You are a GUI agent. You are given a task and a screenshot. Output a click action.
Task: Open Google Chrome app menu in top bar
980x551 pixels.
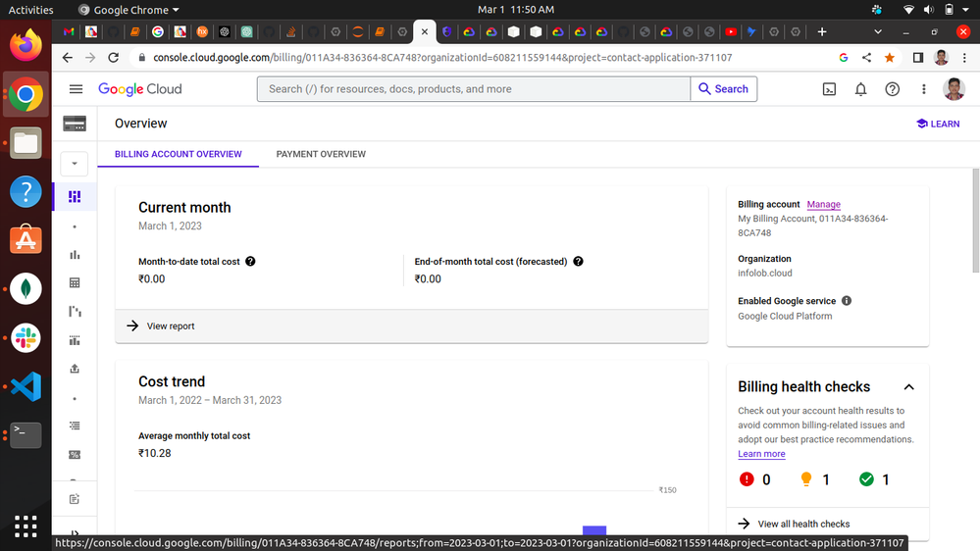129,10
